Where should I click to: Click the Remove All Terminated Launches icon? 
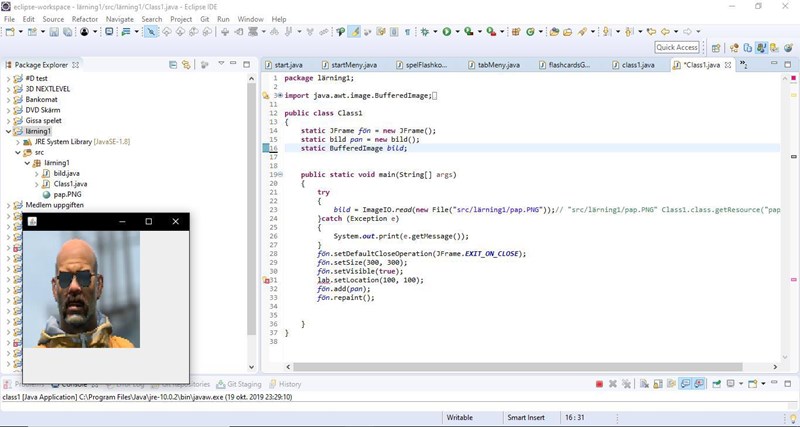tap(627, 384)
